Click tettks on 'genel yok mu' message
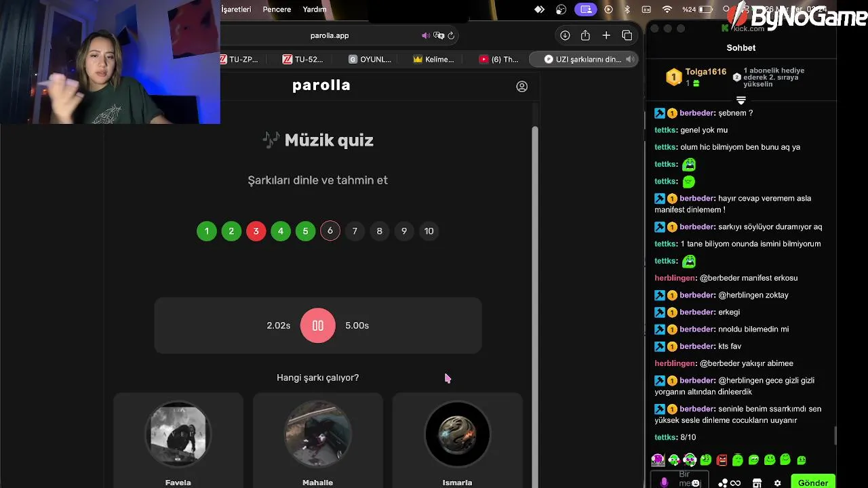Viewport: 868px width, 488px height. point(665,130)
